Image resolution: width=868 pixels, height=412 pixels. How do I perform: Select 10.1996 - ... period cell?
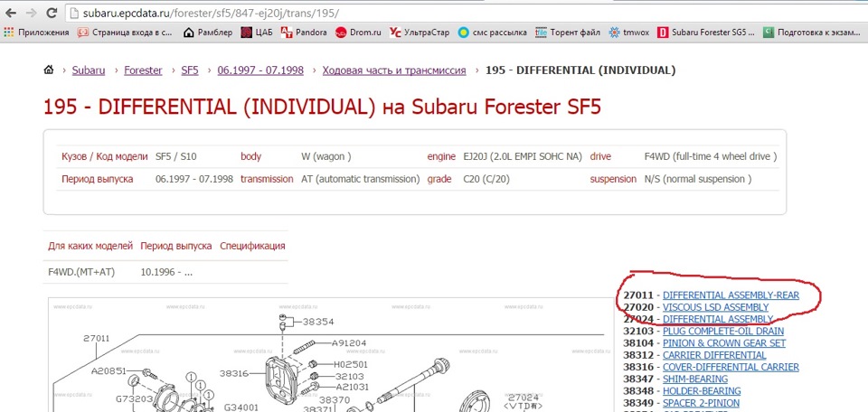[166, 272]
